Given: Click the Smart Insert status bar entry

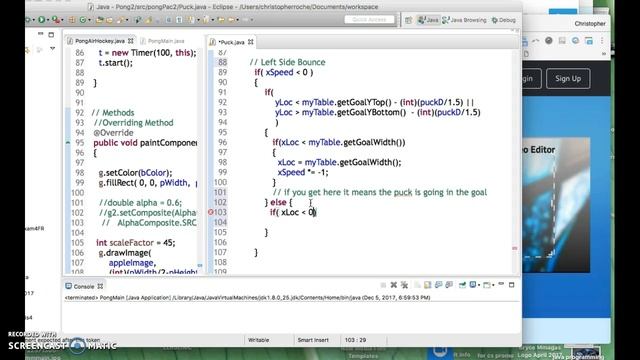Looking at the screenshot, I should 313,340.
